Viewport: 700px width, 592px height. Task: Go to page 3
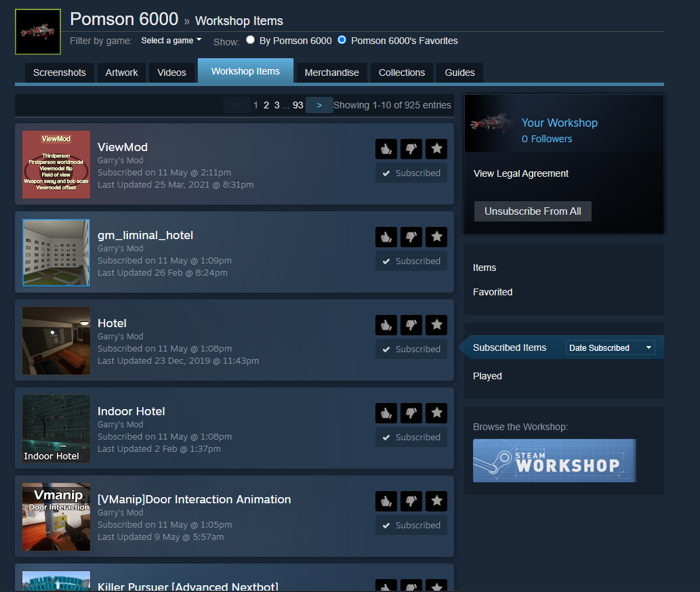(276, 105)
